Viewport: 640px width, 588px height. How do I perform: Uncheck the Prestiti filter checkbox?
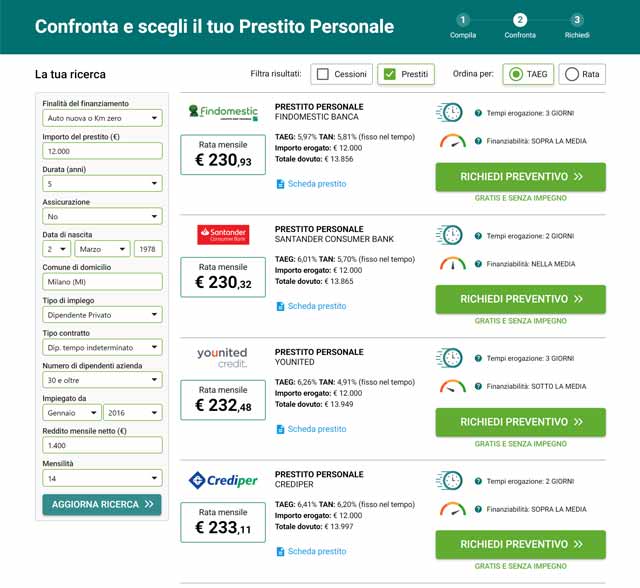coord(388,74)
